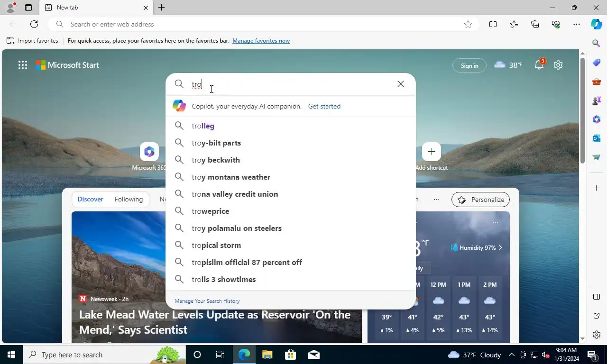This screenshot has height=364, width=607.
Task: Toggle sidebar split pane icon at bottom
Action: [597, 297]
